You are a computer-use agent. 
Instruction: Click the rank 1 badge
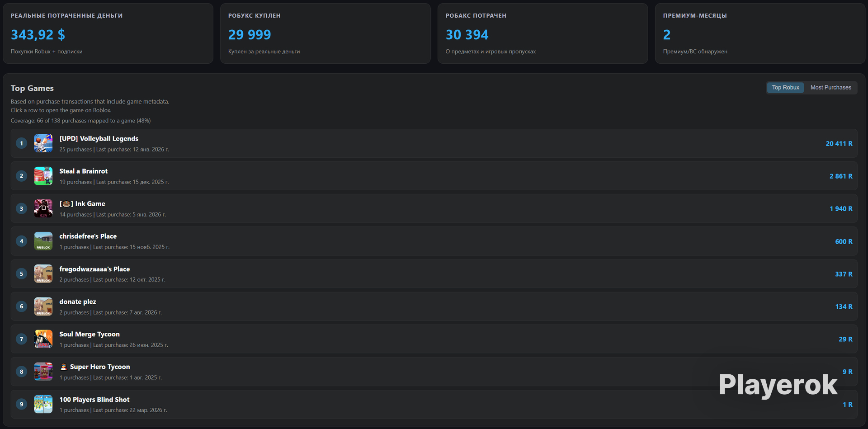coord(21,143)
